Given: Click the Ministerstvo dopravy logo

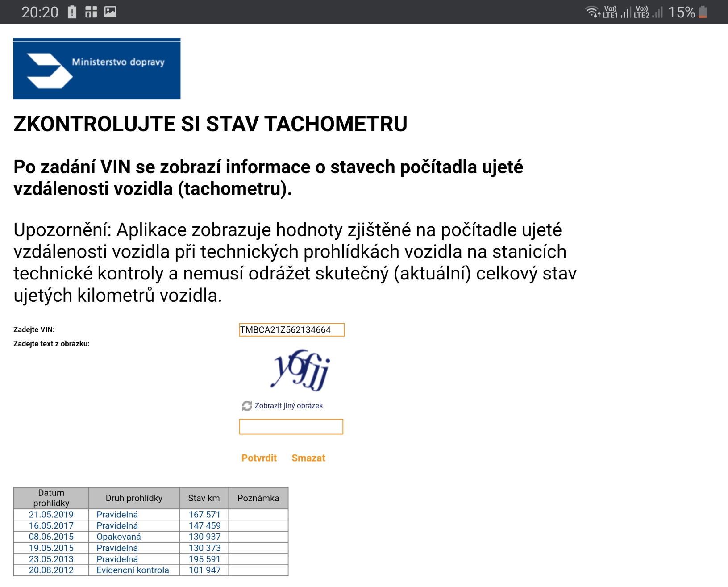Looking at the screenshot, I should (97, 69).
